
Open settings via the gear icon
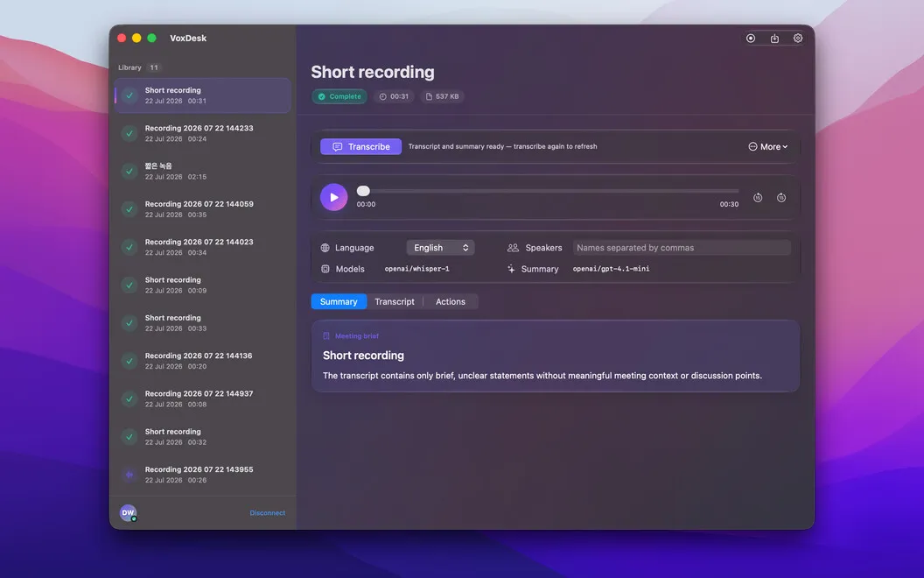[797, 39]
